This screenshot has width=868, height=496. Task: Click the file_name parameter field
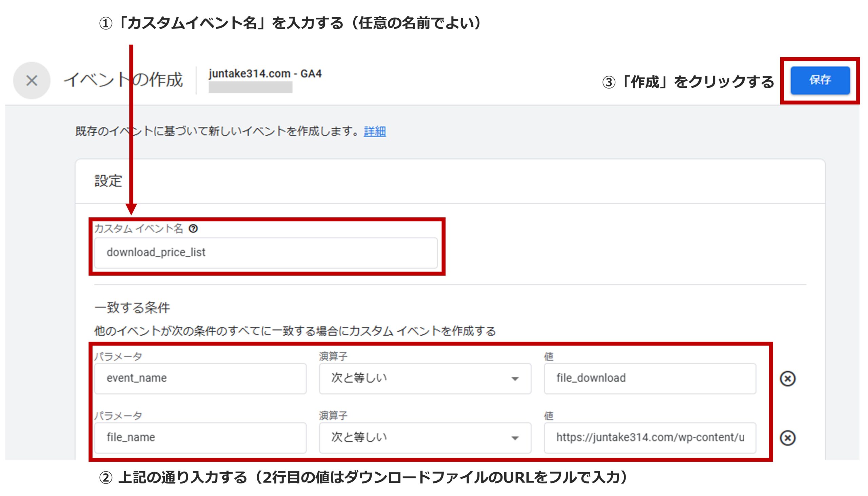tap(200, 438)
